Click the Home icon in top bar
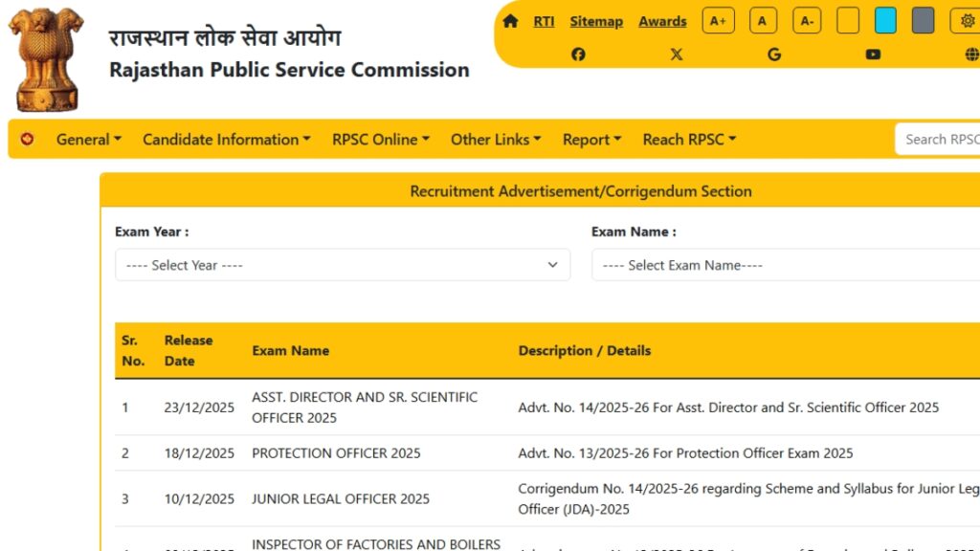The width and height of the screenshot is (980, 551). 510,21
